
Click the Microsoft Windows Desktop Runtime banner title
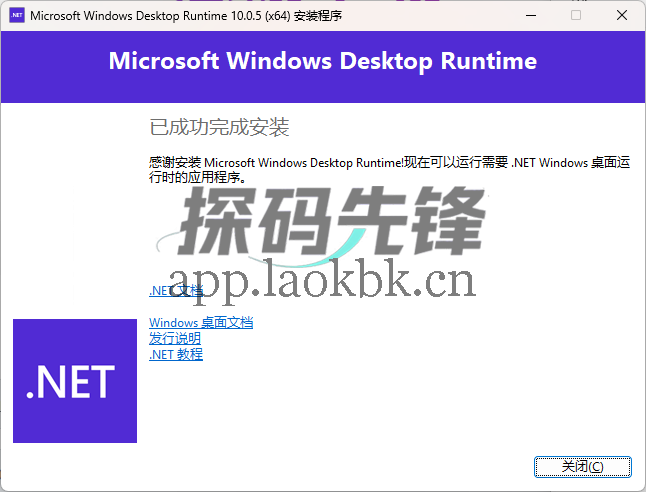(x=323, y=61)
